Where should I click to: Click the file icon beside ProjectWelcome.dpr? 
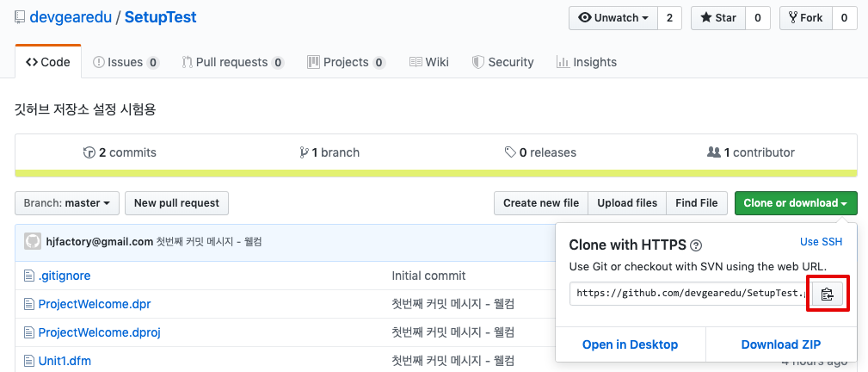pos(28,304)
